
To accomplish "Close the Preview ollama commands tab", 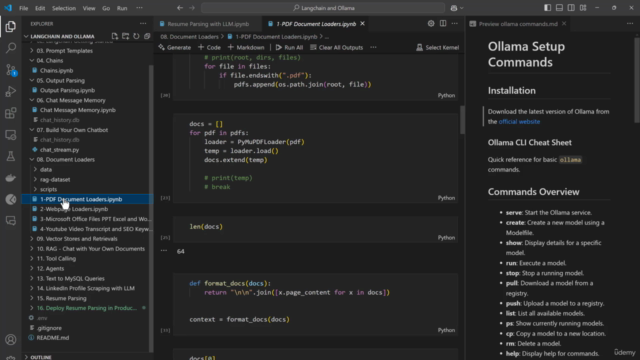I will pyautogui.click(x=564, y=24).
